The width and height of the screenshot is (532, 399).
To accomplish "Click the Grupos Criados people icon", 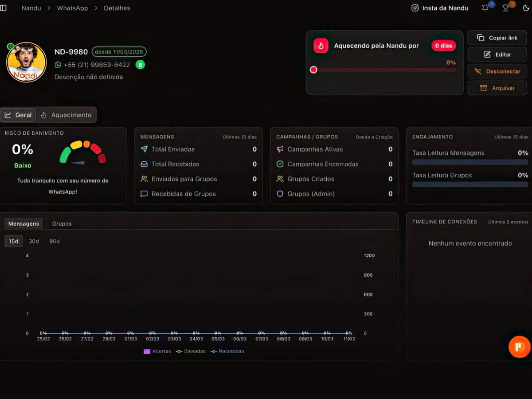I will (280, 179).
